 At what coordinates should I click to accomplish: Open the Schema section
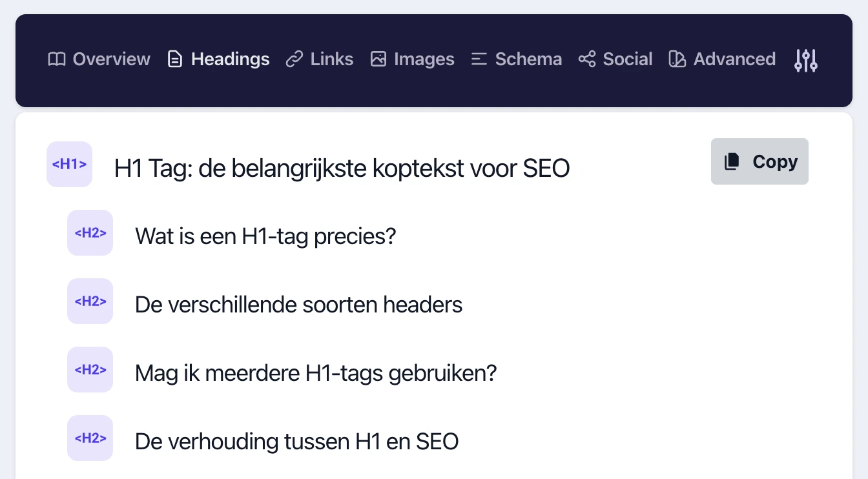click(x=528, y=59)
